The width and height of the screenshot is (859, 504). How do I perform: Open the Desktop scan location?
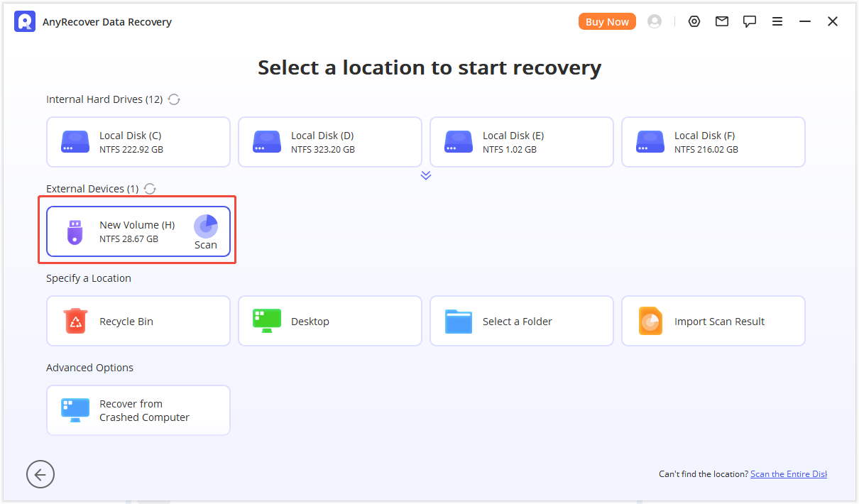point(329,321)
